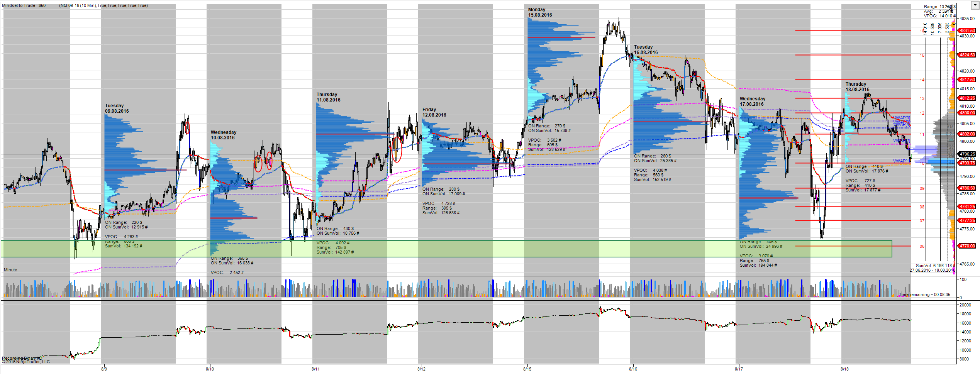Click the Wednesday 10.08.2016 session label
The width and height of the screenshot is (980, 374).
(224, 135)
